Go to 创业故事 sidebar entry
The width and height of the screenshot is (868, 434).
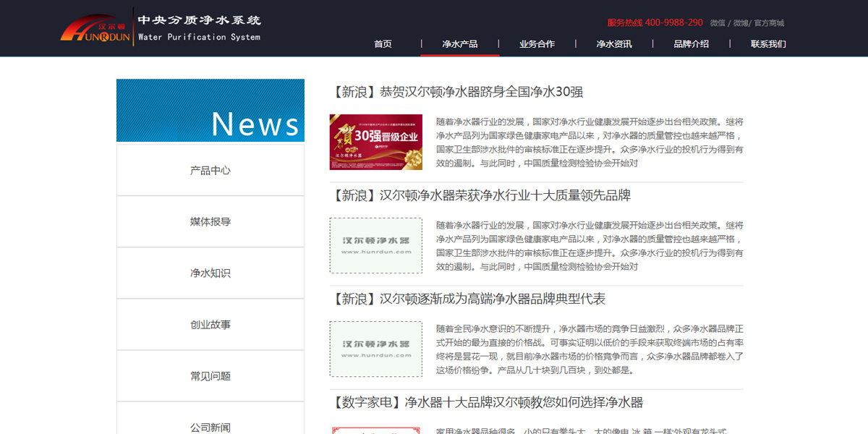tap(210, 325)
